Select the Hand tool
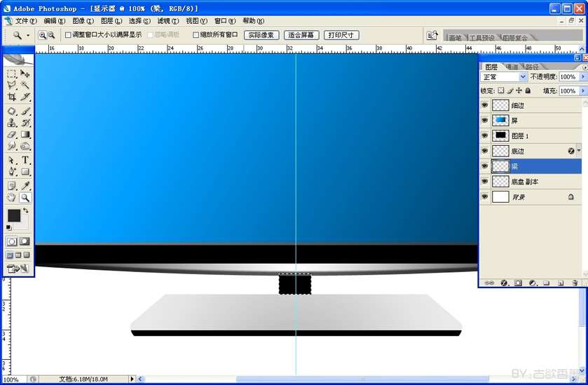 pos(12,197)
